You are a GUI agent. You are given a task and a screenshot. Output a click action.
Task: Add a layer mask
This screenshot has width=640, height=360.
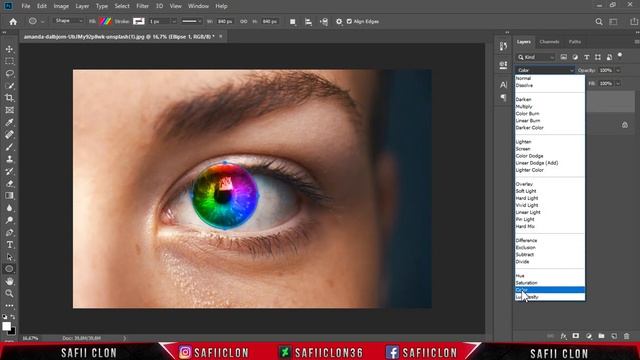576,336
